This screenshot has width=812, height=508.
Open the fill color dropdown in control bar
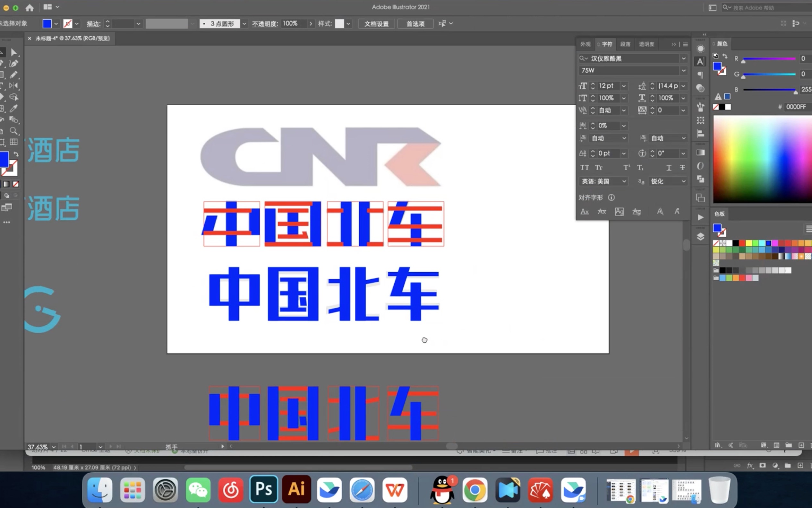click(56, 23)
